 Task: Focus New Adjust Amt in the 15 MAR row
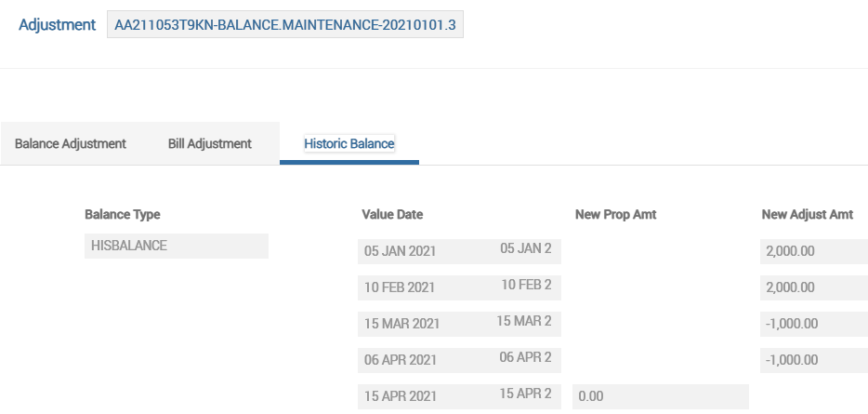pos(813,324)
